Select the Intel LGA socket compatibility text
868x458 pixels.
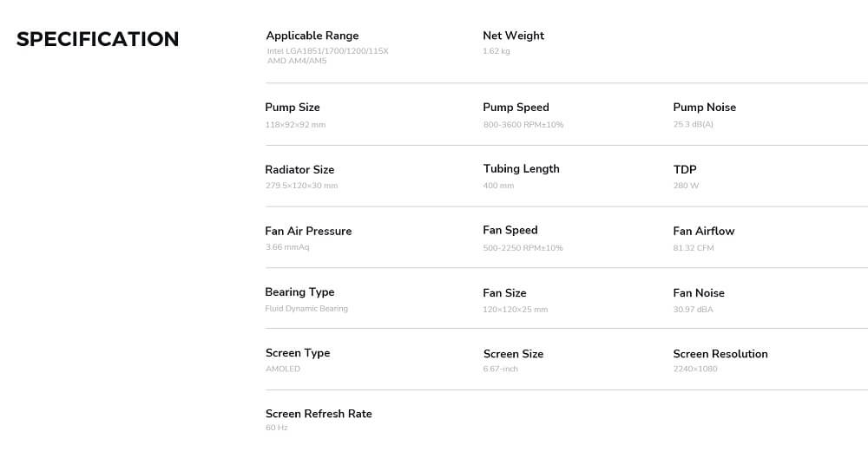pos(327,51)
